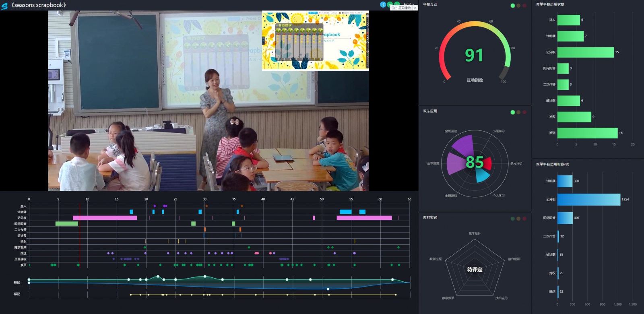Screen dimensions: 644x314
Task: Click the picture-in-picture screen share thumbnail
Action: [315, 41]
